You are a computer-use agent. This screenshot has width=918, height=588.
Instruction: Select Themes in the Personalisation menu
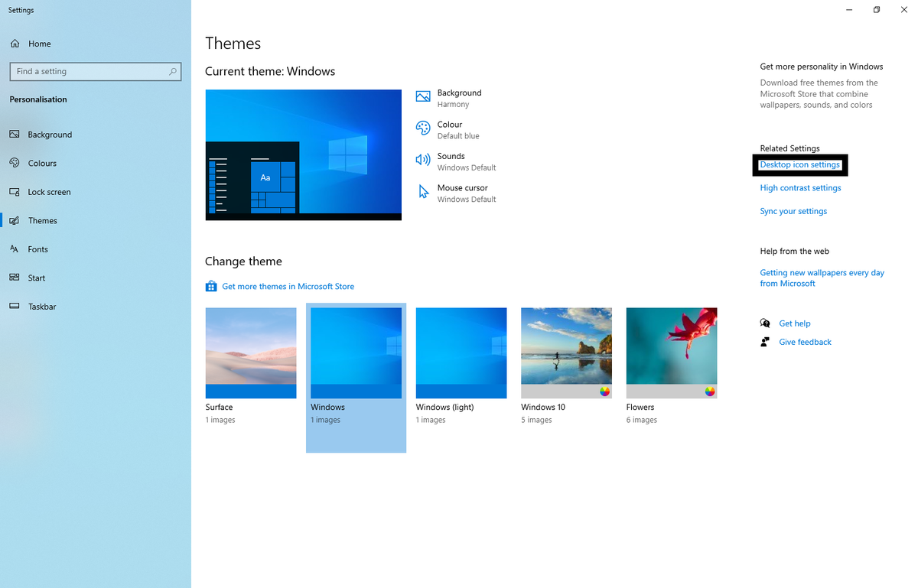[x=42, y=220]
